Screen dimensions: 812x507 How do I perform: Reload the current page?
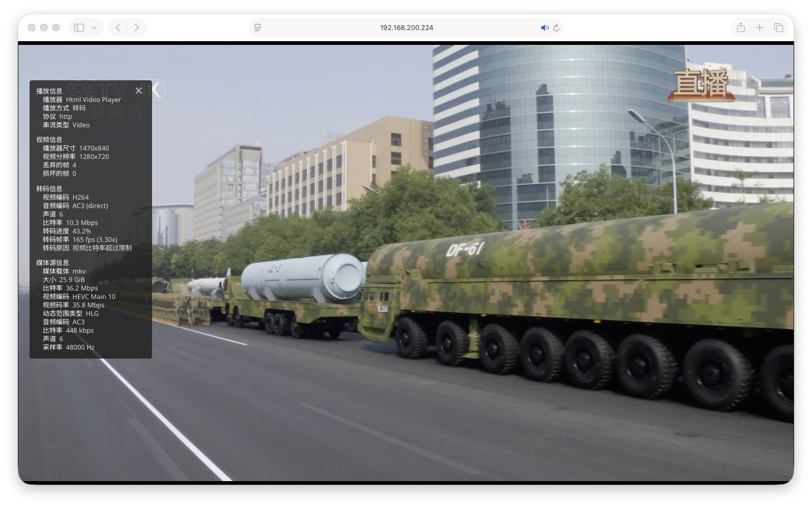pyautogui.click(x=556, y=27)
